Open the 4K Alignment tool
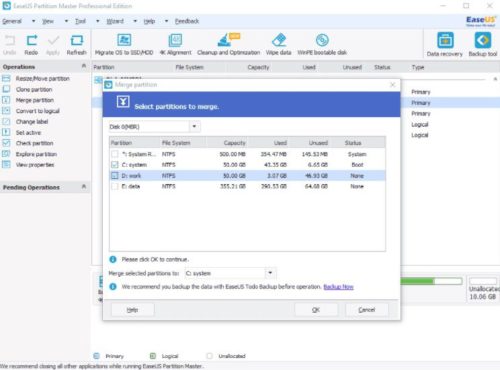The width and height of the screenshot is (500, 370). [x=175, y=41]
